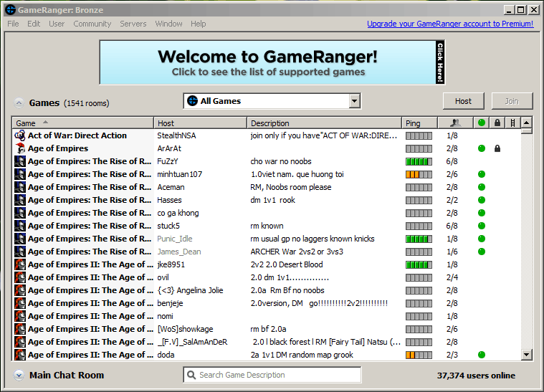Select host '{<3} Angelina Jolie'
The image size is (544, 392).
[190, 290]
